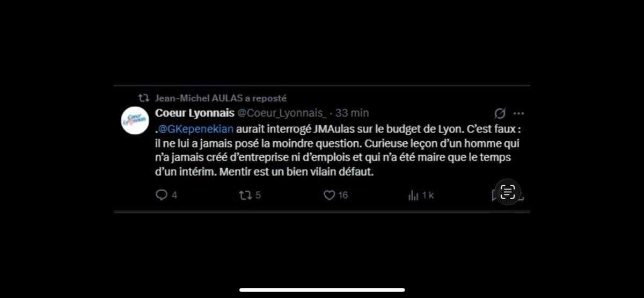Click the @GKepenekian mention link
The width and height of the screenshot is (644, 298).
(195, 129)
